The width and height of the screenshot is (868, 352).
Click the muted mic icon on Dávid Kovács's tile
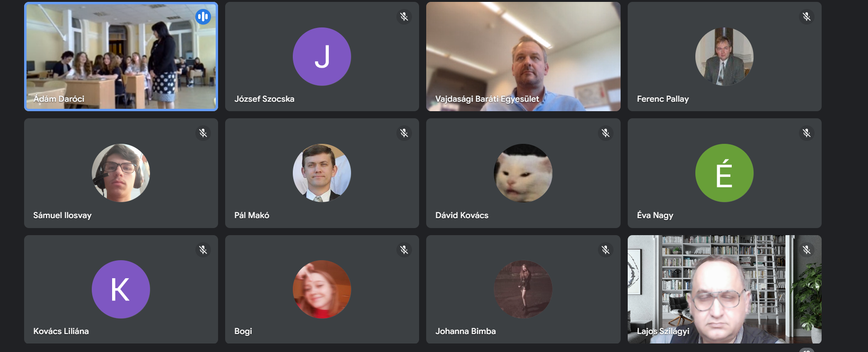pos(605,133)
